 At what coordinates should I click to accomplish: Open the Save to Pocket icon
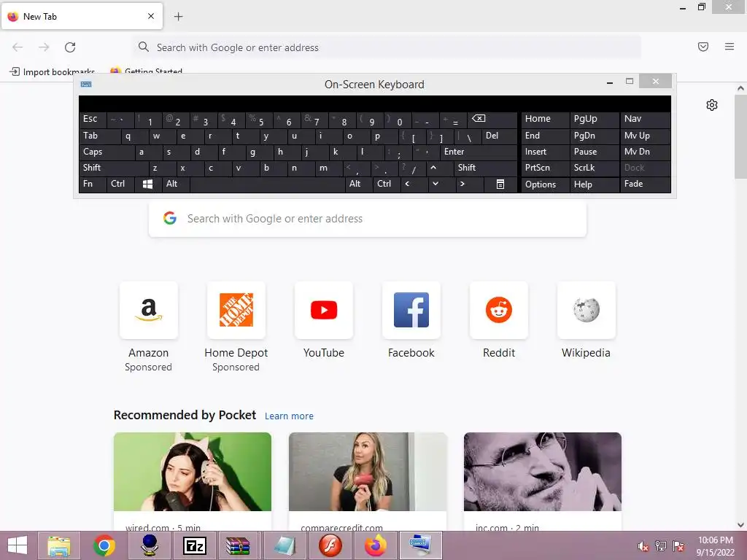pyautogui.click(x=703, y=47)
